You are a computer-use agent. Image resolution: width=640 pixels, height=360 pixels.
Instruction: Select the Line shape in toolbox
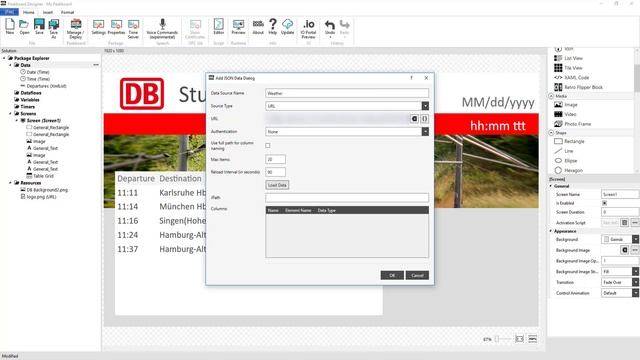point(564,151)
